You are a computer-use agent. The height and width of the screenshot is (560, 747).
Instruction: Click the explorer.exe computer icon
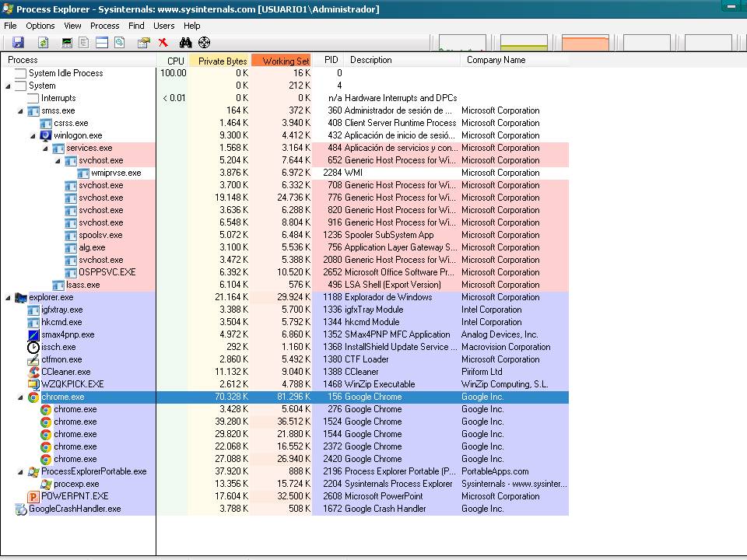[21, 298]
